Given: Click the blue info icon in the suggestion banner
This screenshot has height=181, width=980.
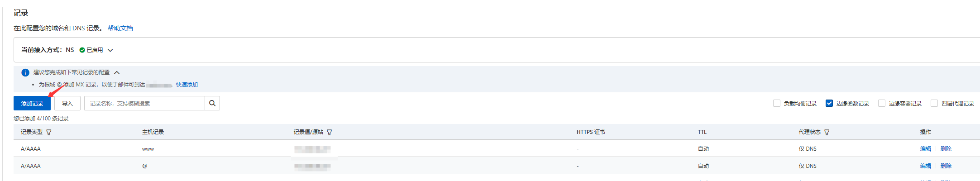Looking at the screenshot, I should (25, 72).
